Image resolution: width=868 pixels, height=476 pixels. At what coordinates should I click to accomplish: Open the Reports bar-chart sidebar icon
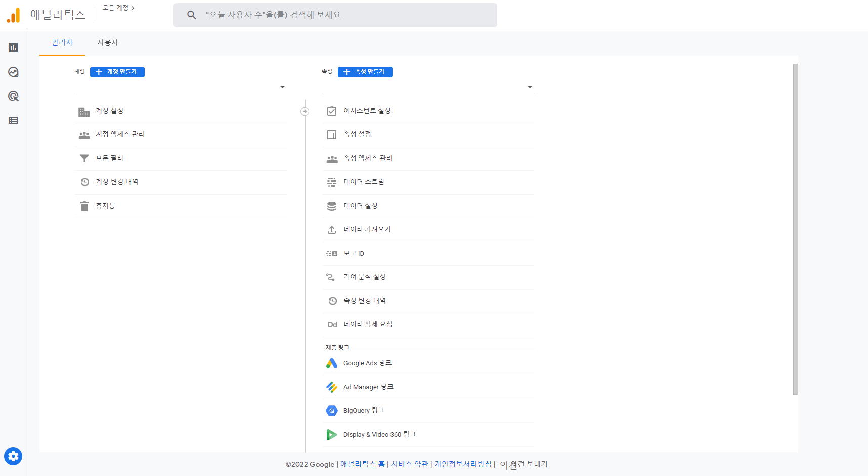[13, 47]
